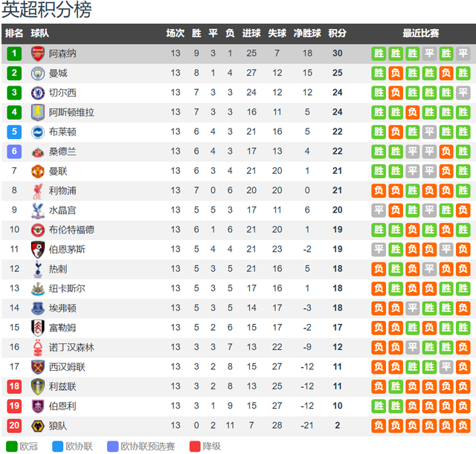Click the Manchester United crest icon
Screen dimensions: 476x454
pyautogui.click(x=37, y=171)
